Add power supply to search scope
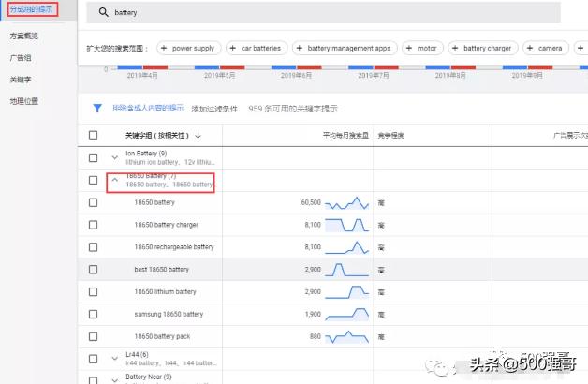Screen dimensions: 588x384 pyautogui.click(x=188, y=48)
